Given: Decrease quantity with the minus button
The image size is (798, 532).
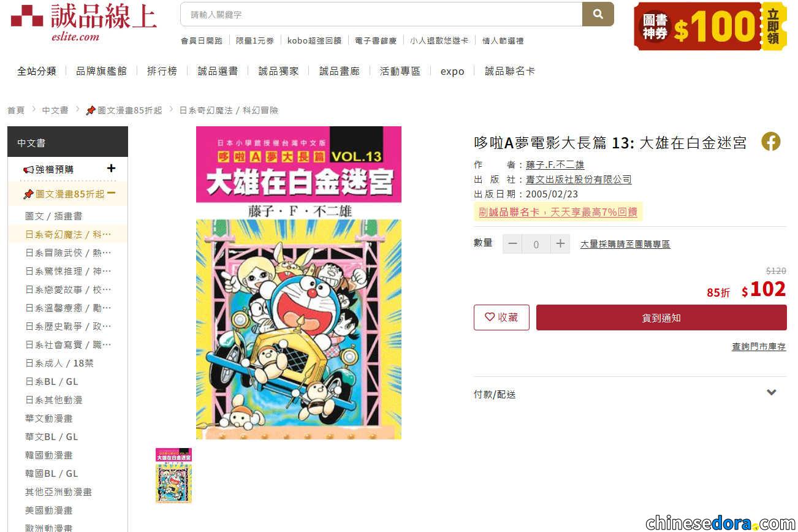Looking at the screenshot, I should 513,244.
